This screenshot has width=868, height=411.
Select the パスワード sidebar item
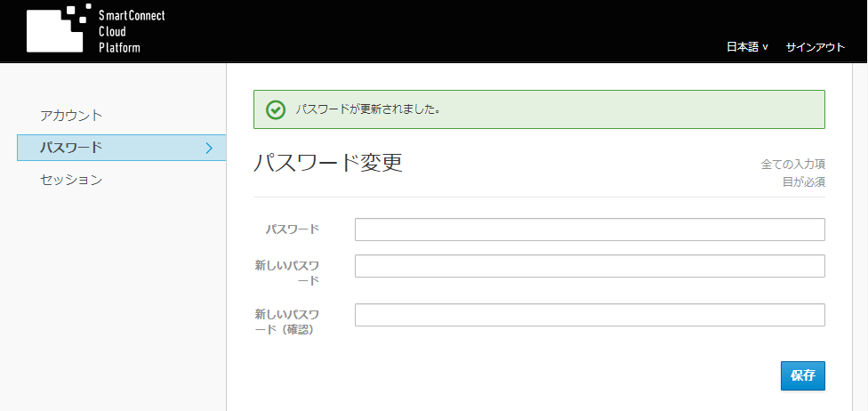pos(121,148)
